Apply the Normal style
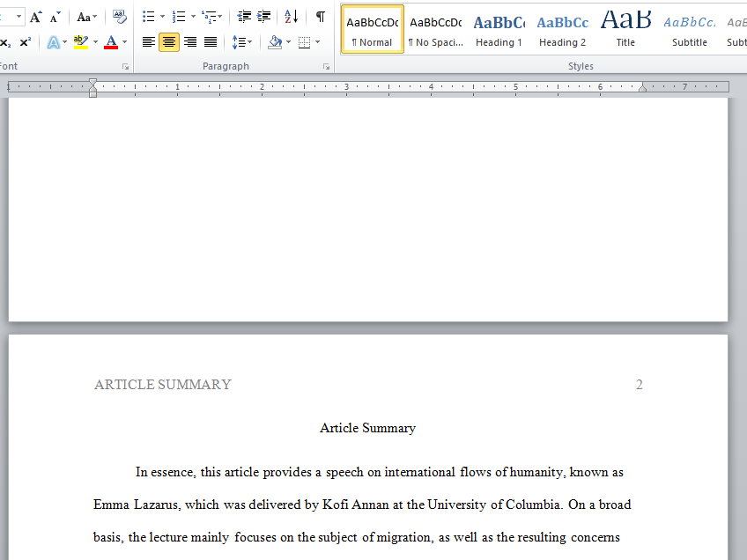 (372, 30)
